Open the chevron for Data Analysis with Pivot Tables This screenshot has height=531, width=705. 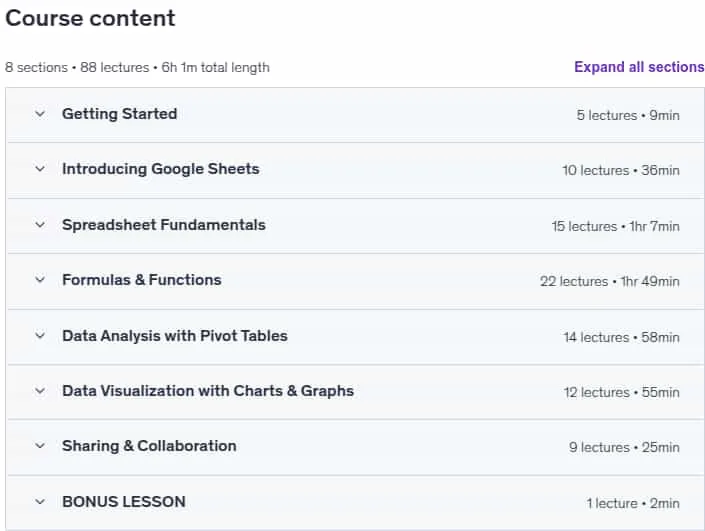[40, 336]
